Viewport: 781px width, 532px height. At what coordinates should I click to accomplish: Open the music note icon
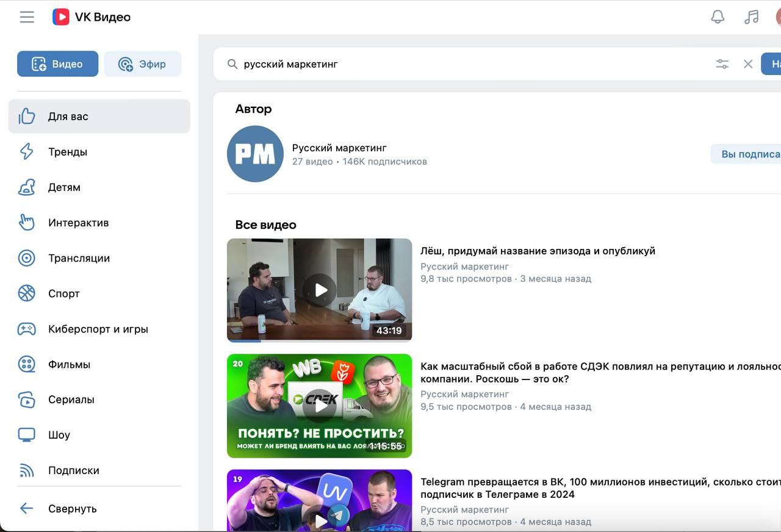coord(751,17)
